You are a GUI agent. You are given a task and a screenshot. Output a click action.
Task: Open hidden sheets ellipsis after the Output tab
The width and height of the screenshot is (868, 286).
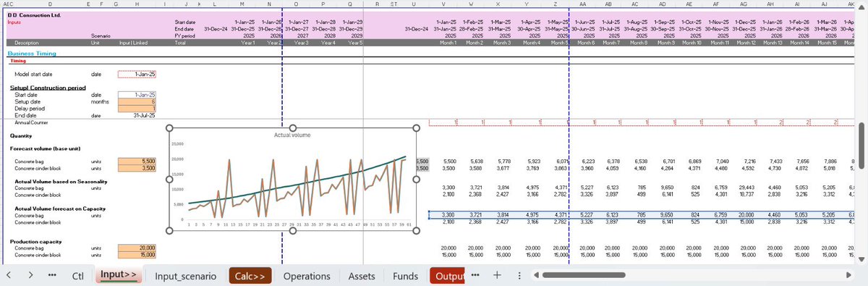(x=475, y=275)
